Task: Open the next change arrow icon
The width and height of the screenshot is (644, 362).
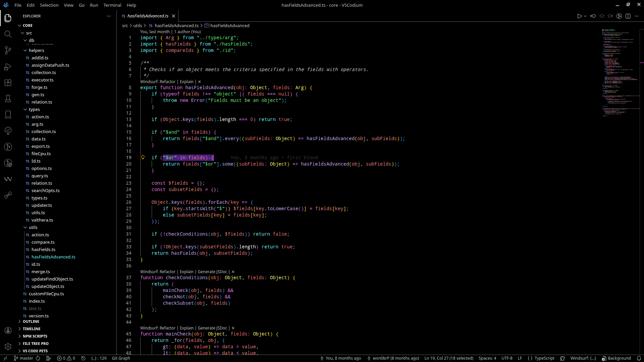Action: point(610,16)
